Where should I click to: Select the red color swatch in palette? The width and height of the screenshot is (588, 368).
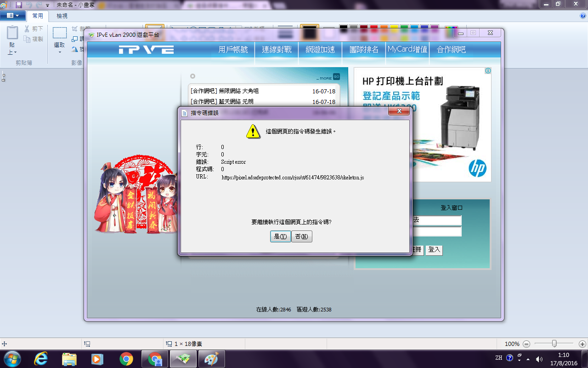pyautogui.click(x=374, y=29)
